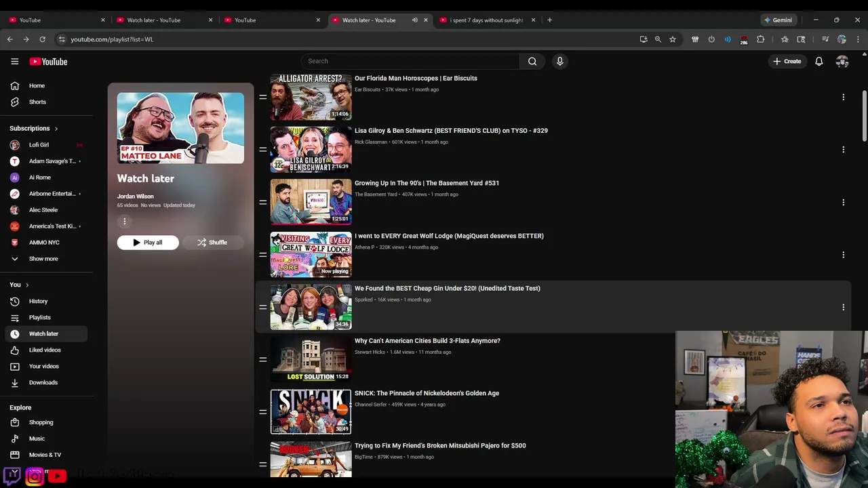The image size is (868, 488).
Task: Open the Gemini button in Chrome
Action: point(778,20)
